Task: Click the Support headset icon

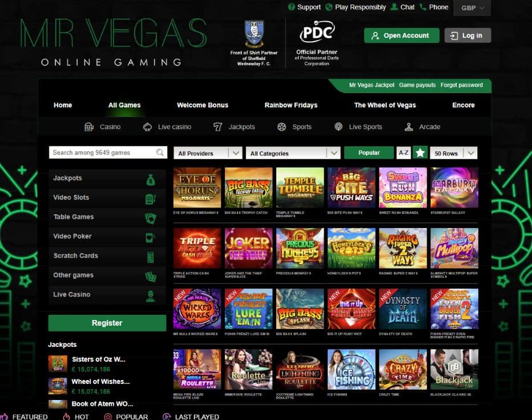Action: pos(291,7)
